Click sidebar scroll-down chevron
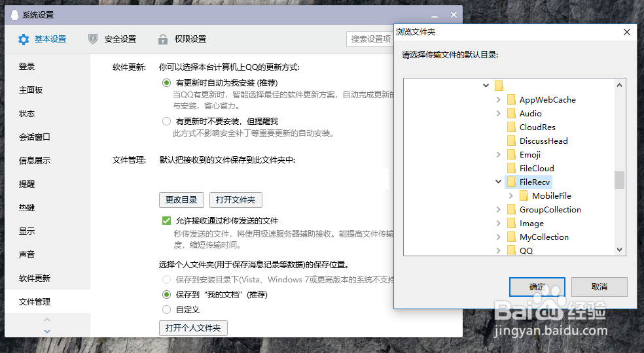Image resolution: width=644 pixels, height=353 pixels. 47,331
